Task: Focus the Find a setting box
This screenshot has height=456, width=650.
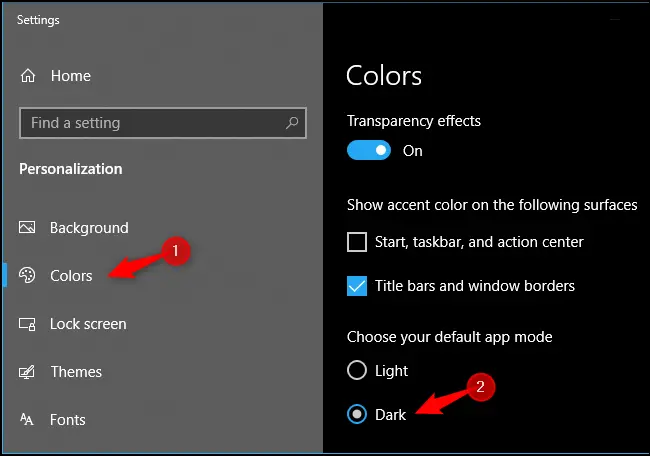Action: [150, 123]
